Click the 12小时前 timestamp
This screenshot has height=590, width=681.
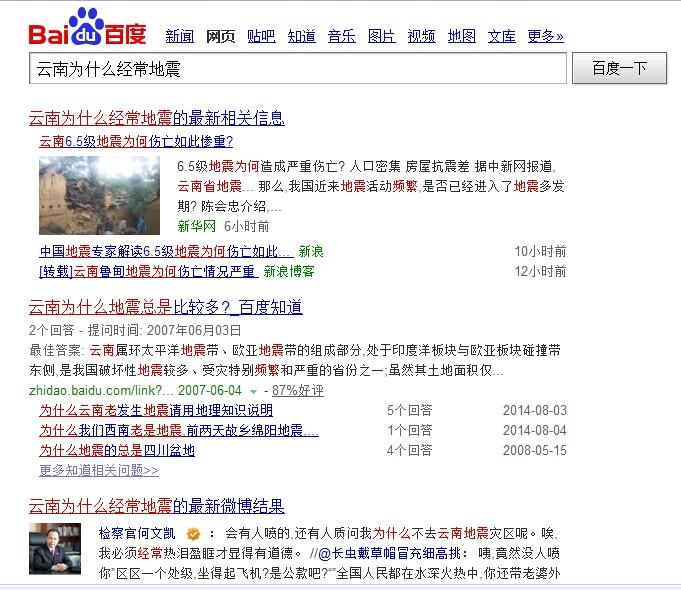point(540,271)
